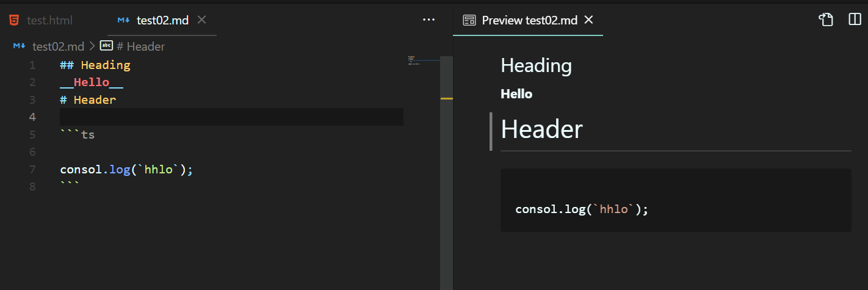Screen dimensions: 868x290
Task: Place cursor on '## Heading' line
Action: coord(95,65)
